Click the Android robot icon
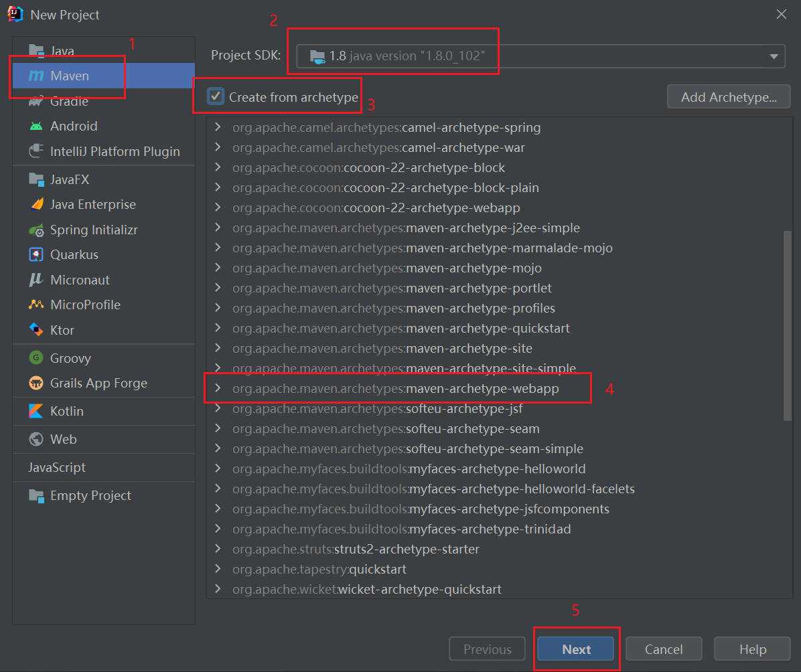The height and width of the screenshot is (672, 801). point(36,126)
